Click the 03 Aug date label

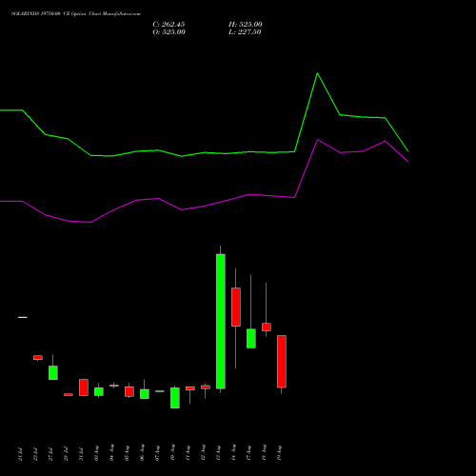tap(96, 453)
